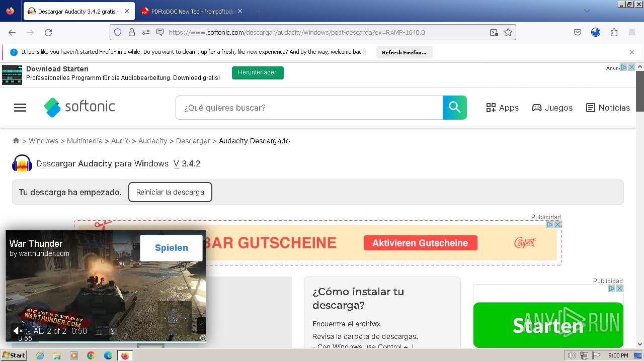This screenshot has width=644, height=362.
Task: Click the padlock site security icon
Action: [132, 32]
